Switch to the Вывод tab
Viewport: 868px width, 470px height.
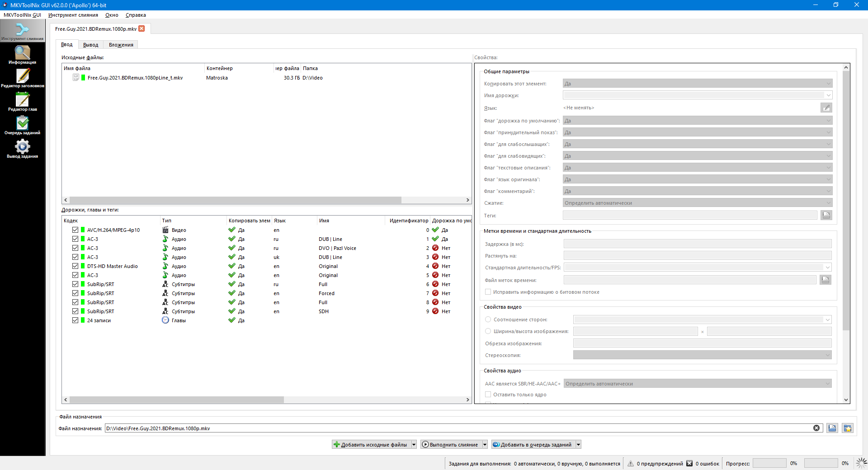(90, 45)
